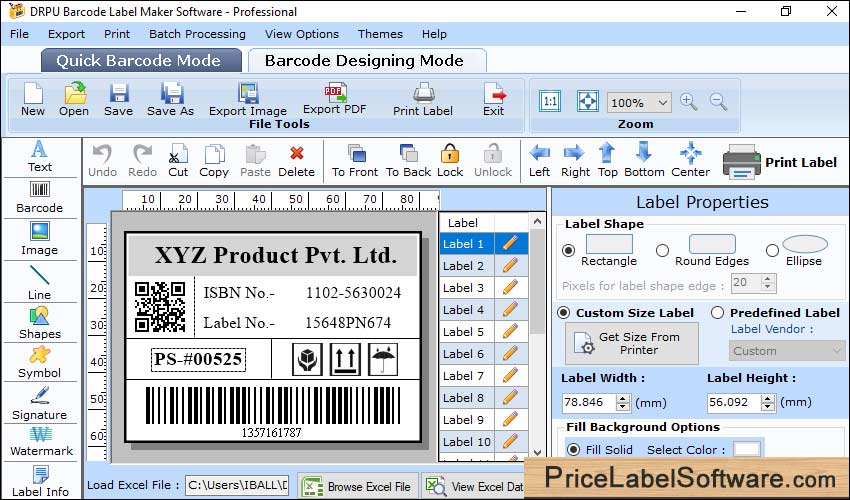Choose the Watermark tool
Screen dimensions: 850x500
(41, 440)
